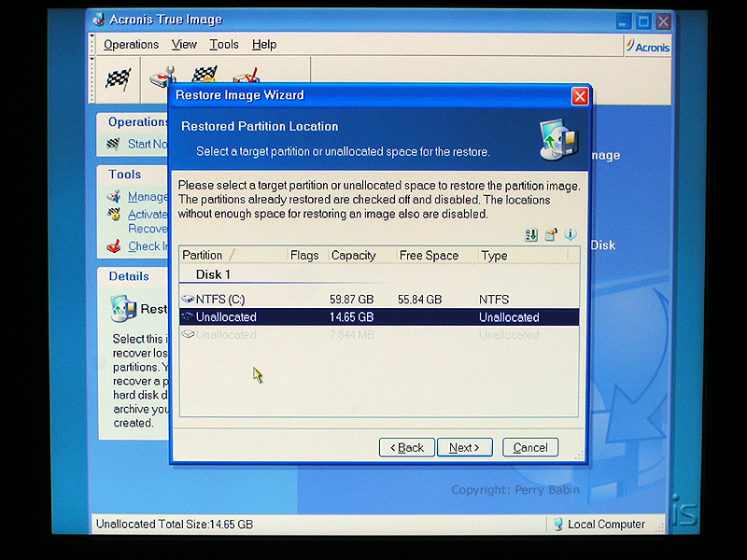Click the Manage link under Tools
747x560 pixels.
click(x=148, y=197)
